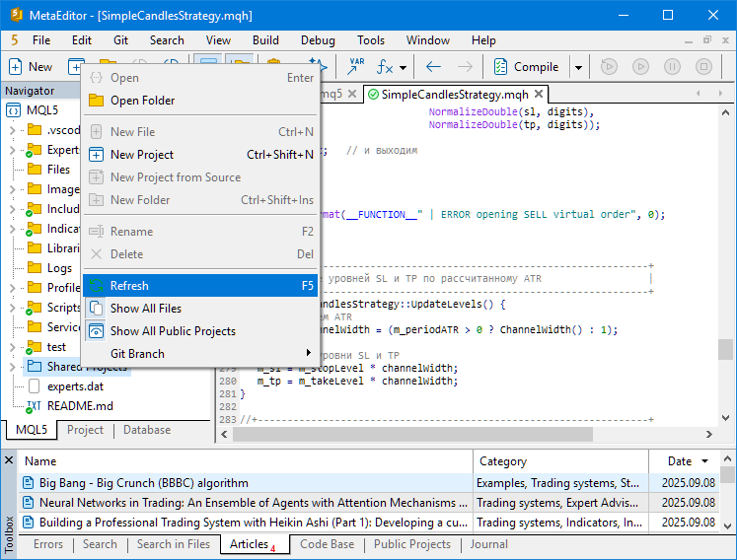Click the New file toolbar button
The height and width of the screenshot is (560, 737).
(x=31, y=67)
